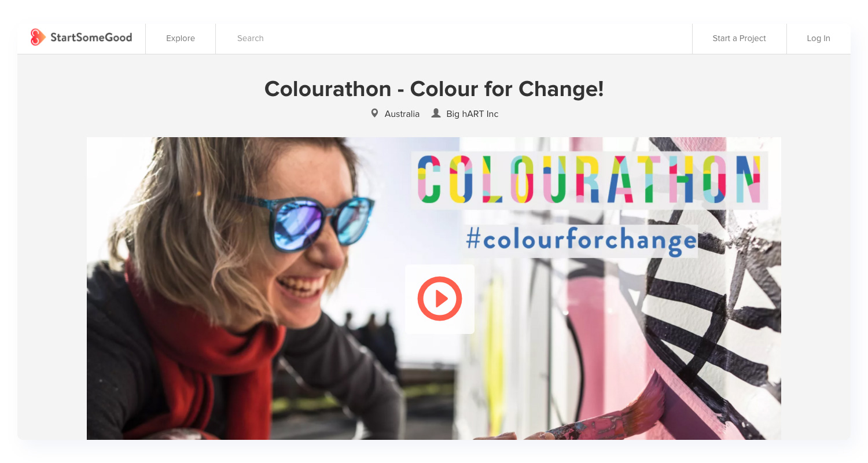Open the Log In page

click(x=818, y=38)
